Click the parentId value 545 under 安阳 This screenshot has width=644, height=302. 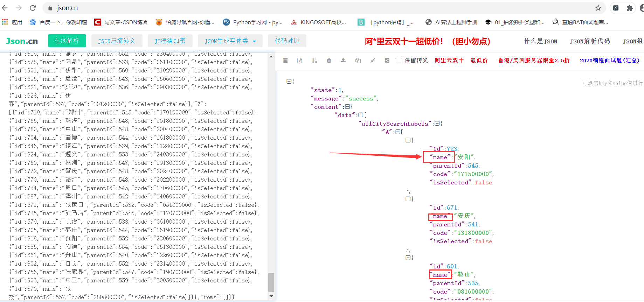[x=473, y=166]
